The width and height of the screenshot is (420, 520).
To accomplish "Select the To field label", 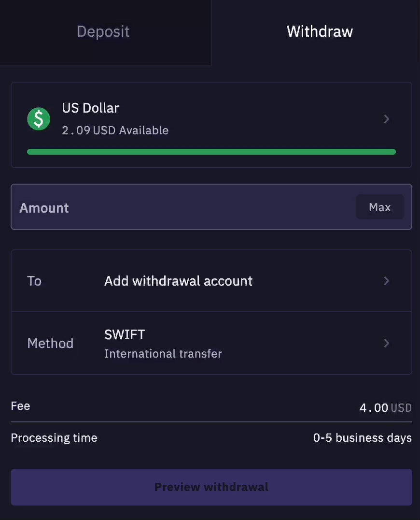I will 34,281.
